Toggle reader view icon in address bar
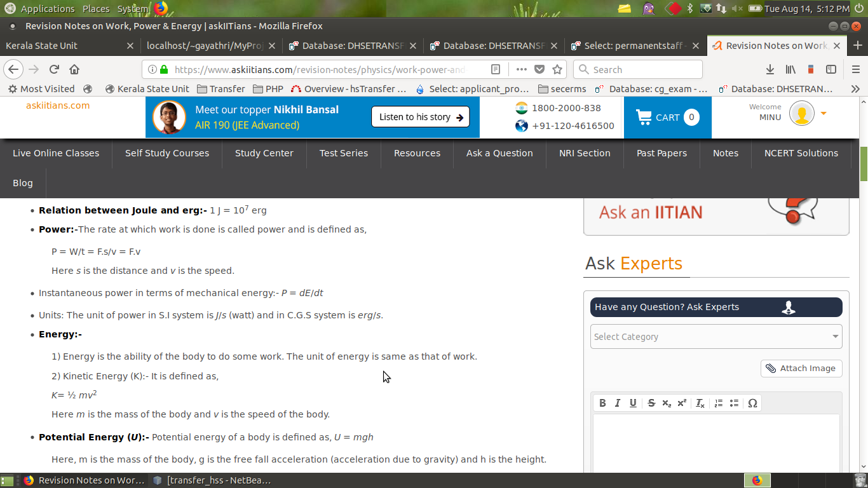 [x=496, y=69]
